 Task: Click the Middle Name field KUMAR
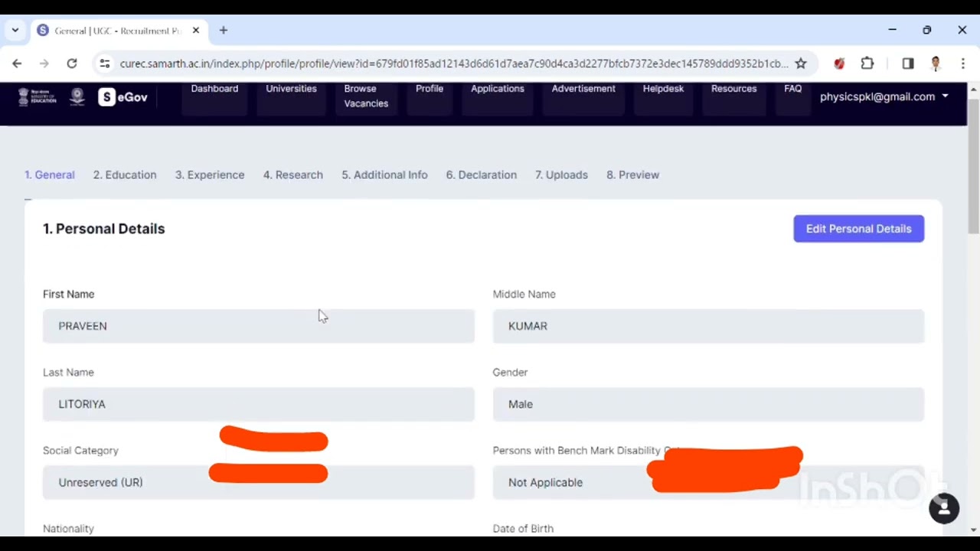(x=708, y=326)
